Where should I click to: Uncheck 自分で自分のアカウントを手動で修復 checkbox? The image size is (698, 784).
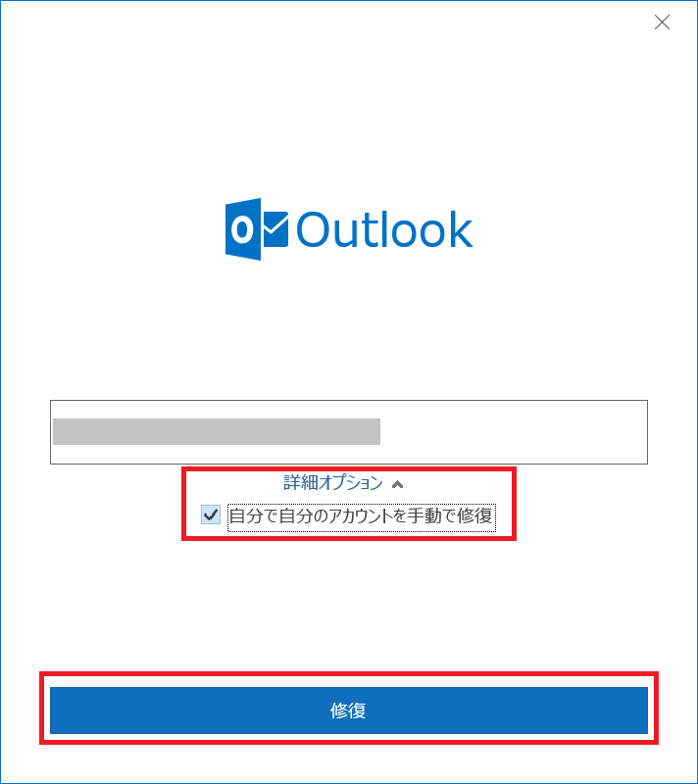pyautogui.click(x=211, y=514)
